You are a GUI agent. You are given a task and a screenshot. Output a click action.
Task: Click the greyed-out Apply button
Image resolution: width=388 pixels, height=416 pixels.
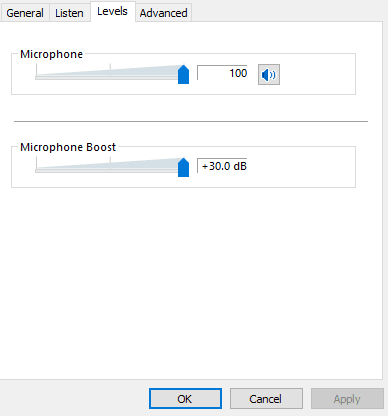point(347,398)
